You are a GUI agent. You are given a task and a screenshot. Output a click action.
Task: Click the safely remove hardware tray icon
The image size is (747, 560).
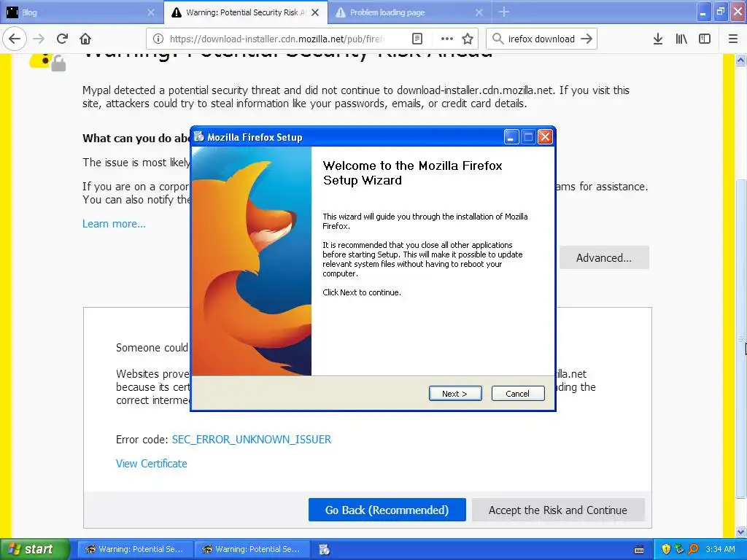680,549
